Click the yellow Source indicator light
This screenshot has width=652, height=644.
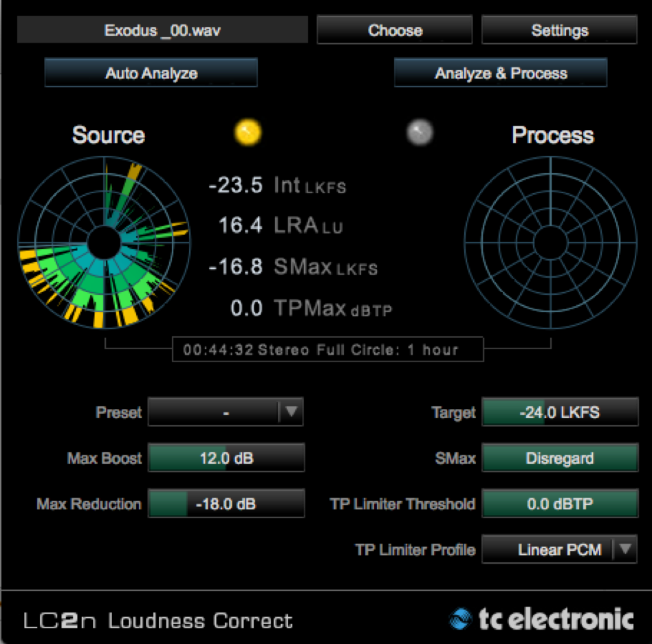pyautogui.click(x=248, y=132)
